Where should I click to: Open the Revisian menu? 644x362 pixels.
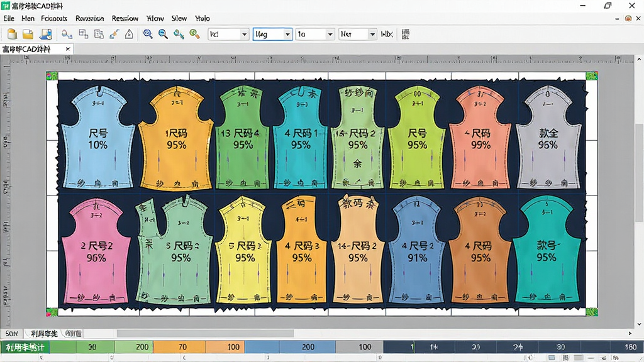(89, 18)
